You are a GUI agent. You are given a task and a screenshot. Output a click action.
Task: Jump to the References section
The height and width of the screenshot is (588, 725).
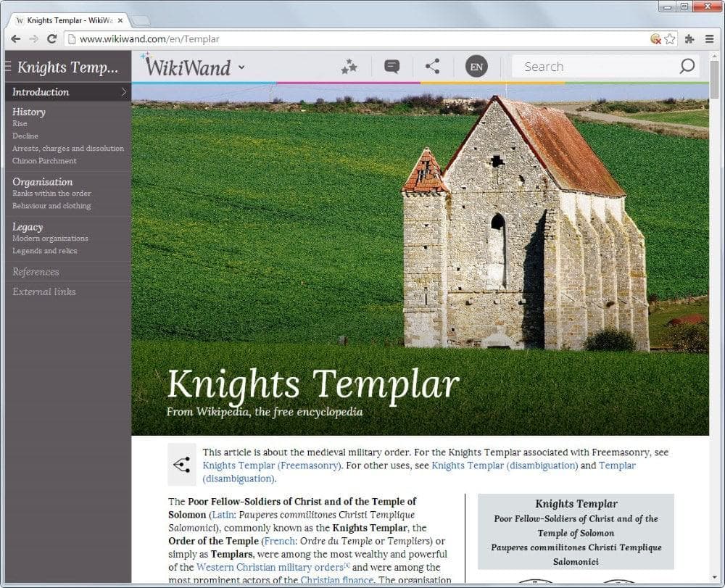point(36,272)
